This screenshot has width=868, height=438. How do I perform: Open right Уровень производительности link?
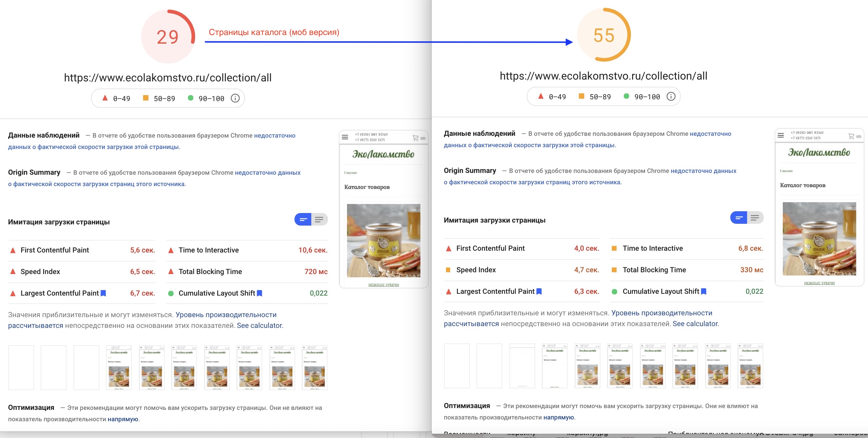click(x=661, y=313)
